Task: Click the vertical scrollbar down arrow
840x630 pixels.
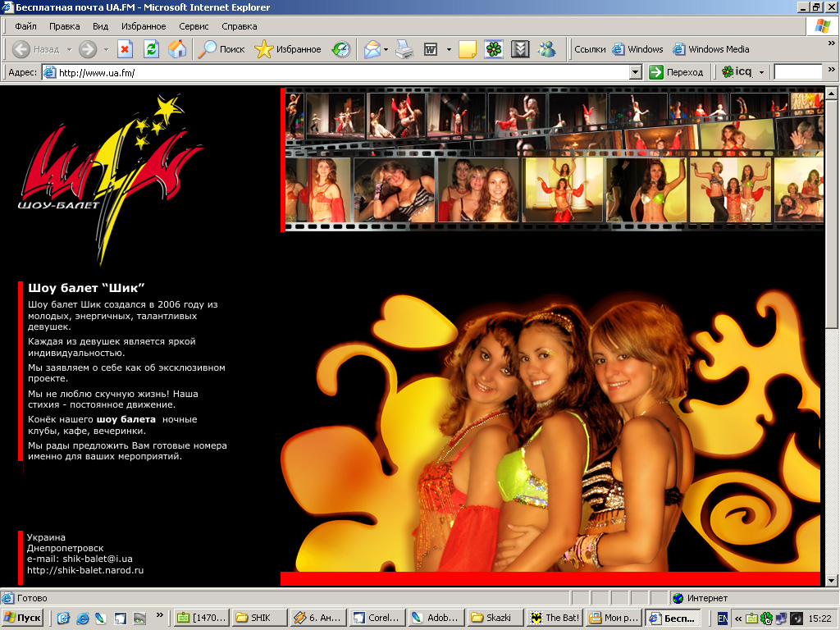Action: point(833,581)
